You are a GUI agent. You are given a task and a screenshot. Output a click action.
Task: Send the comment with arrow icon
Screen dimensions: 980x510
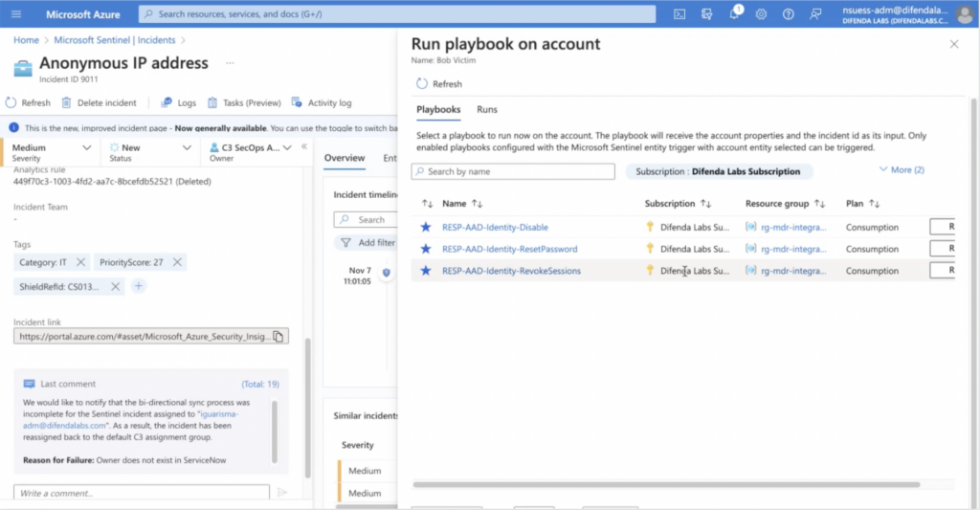coord(282,493)
